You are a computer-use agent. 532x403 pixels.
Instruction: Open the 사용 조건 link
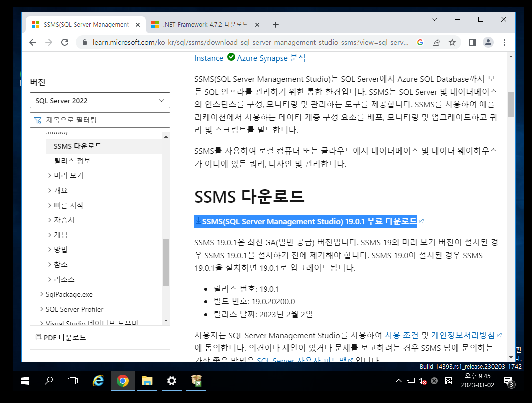coord(402,336)
